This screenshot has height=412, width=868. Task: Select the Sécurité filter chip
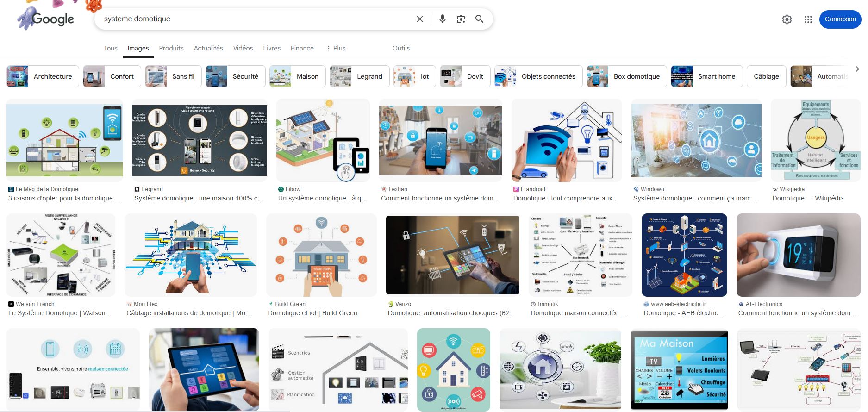pyautogui.click(x=236, y=76)
